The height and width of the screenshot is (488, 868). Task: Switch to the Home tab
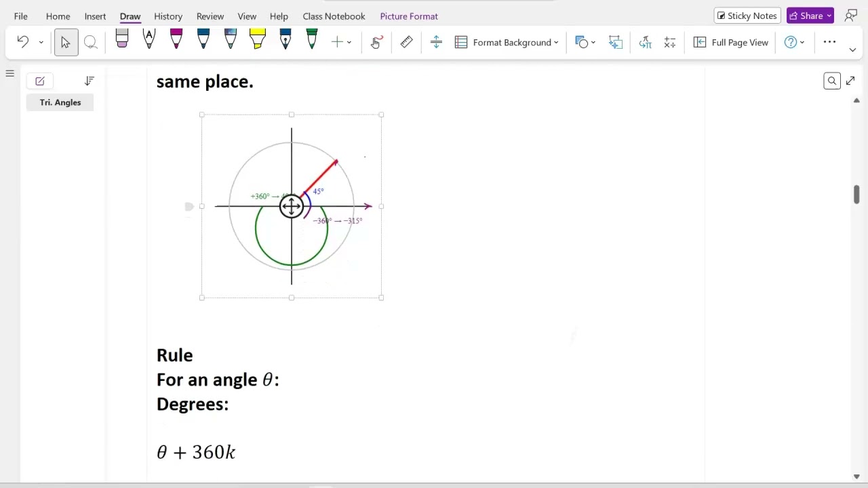tap(58, 16)
